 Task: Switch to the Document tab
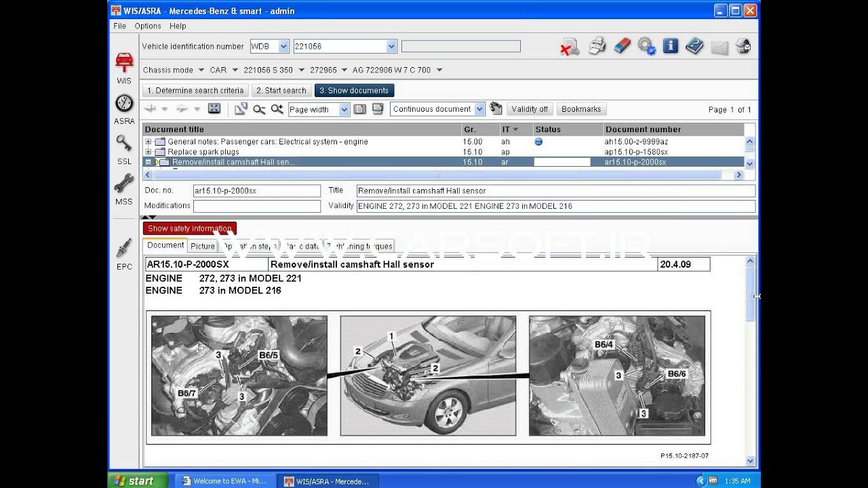(x=165, y=245)
